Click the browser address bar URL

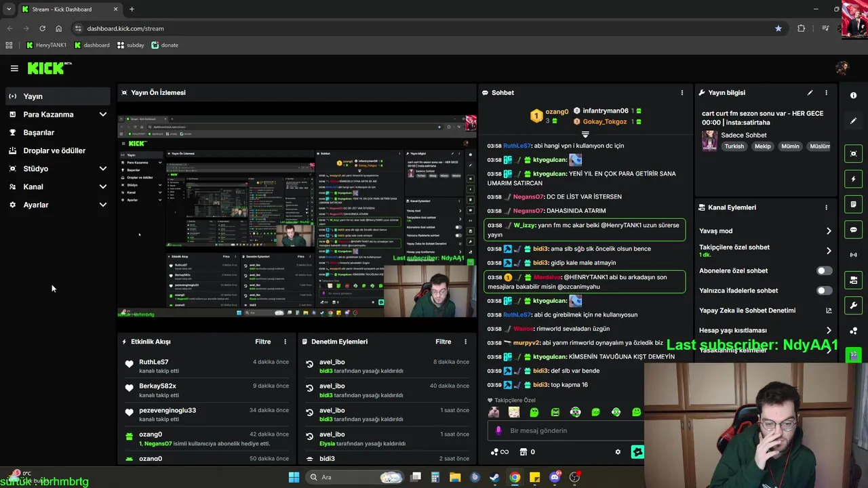tap(125, 28)
